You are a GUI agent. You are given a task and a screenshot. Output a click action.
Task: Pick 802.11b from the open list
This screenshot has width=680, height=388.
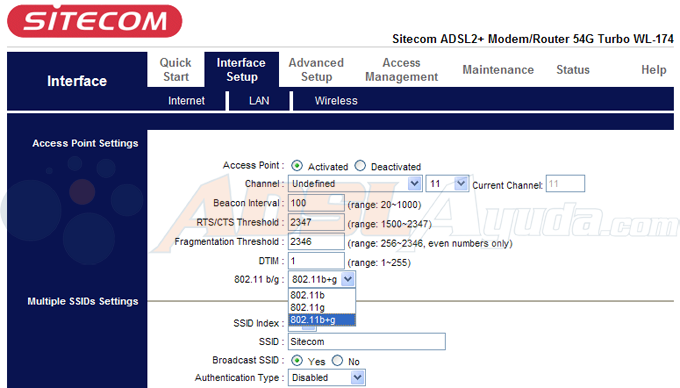(322, 295)
